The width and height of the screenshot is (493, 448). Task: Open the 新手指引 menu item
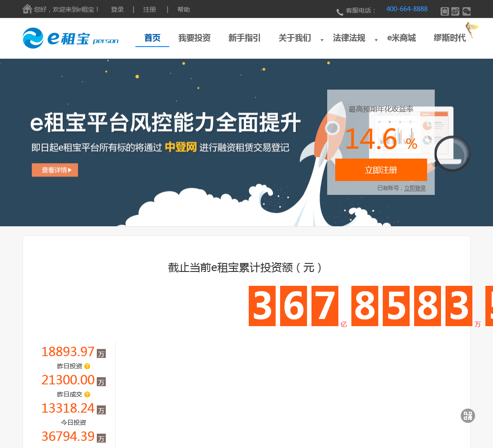(244, 38)
